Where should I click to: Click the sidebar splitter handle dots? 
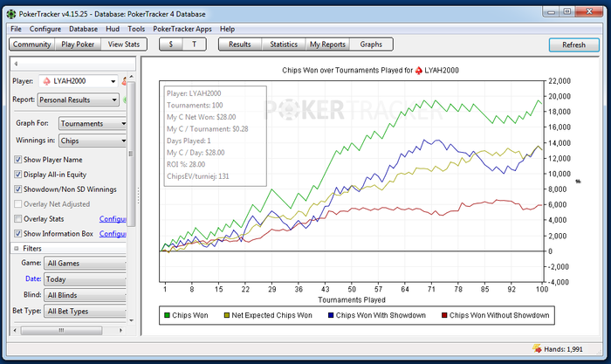(x=138, y=196)
